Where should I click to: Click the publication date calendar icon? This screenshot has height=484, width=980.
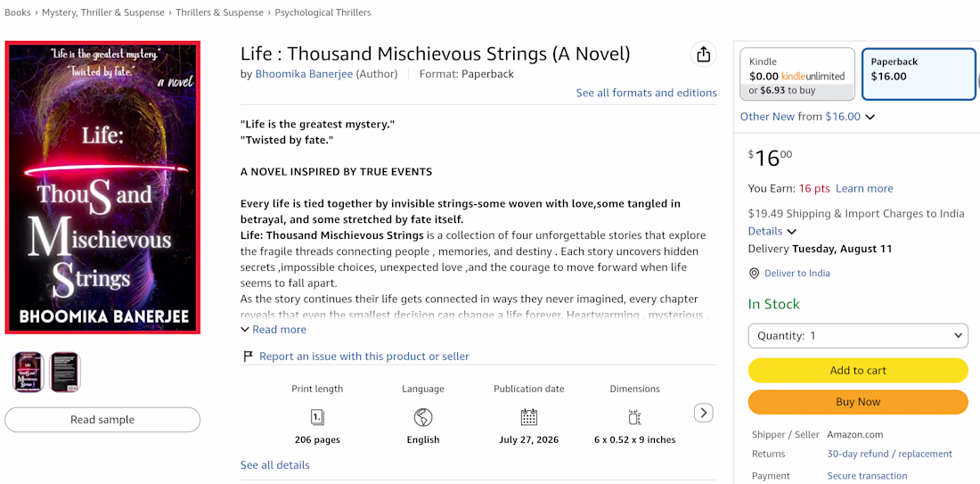point(528,417)
